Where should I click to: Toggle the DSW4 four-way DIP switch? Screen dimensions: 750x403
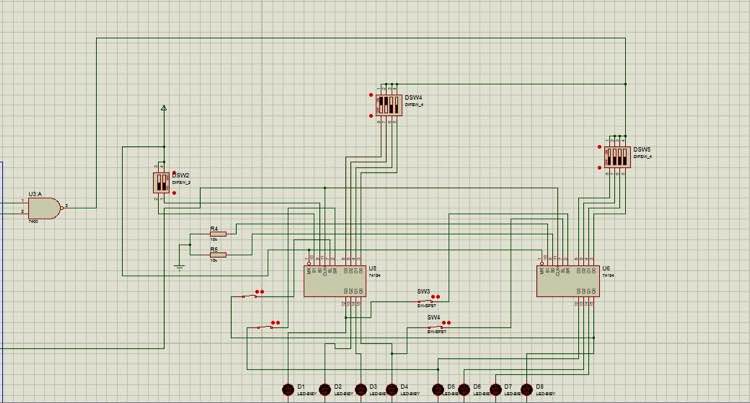click(x=388, y=105)
